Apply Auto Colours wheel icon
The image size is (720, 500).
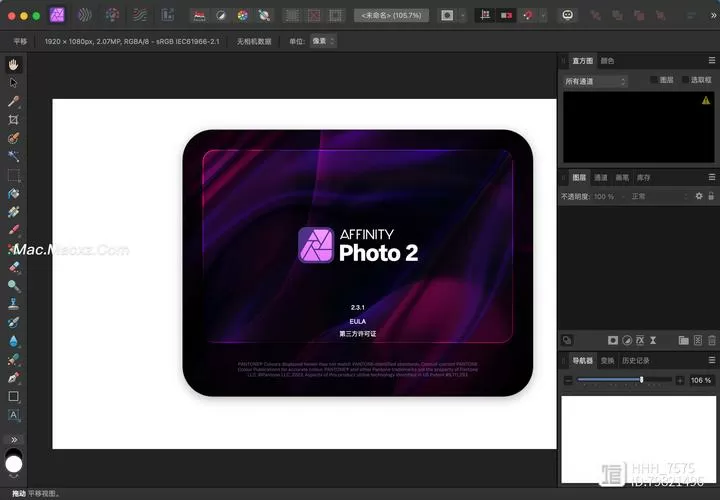point(242,16)
